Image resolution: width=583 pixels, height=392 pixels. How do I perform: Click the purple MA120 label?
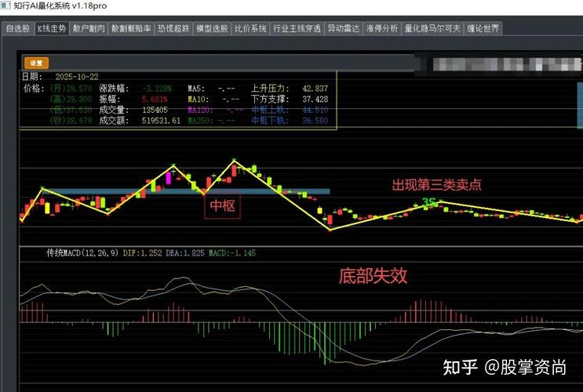click(200, 110)
